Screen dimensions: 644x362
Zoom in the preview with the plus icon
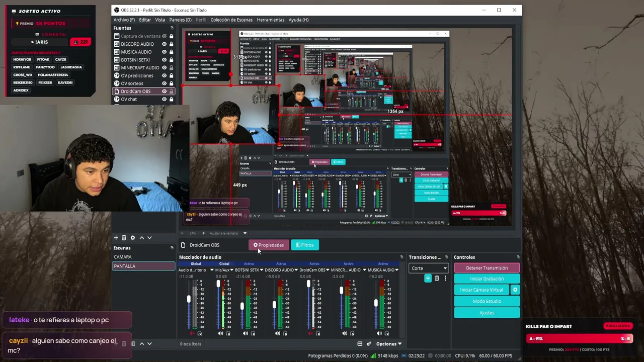pyautogui.click(x=203, y=233)
